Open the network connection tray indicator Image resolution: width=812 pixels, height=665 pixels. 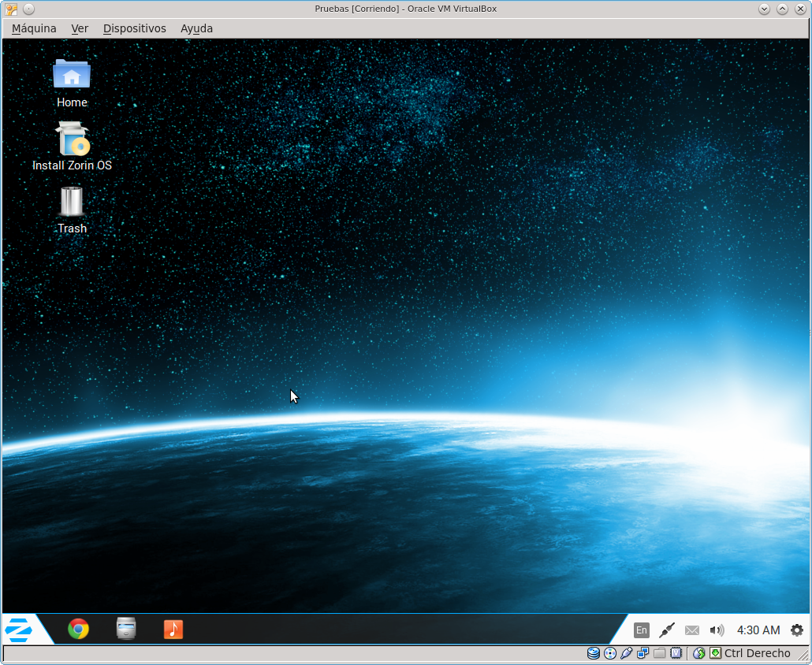667,630
